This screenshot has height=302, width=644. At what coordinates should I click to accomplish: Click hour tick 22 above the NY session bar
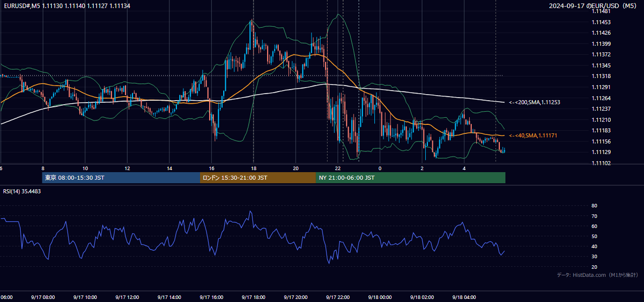pyautogui.click(x=338, y=168)
